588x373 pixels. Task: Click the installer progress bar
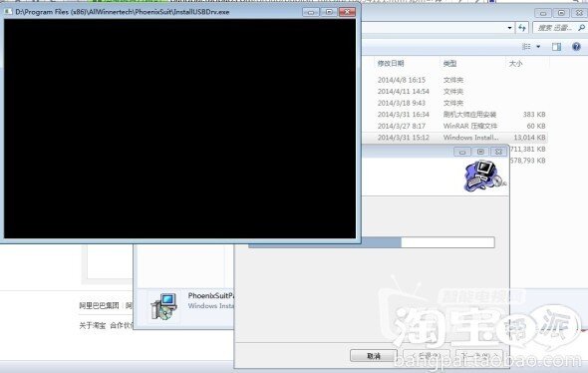click(372, 242)
